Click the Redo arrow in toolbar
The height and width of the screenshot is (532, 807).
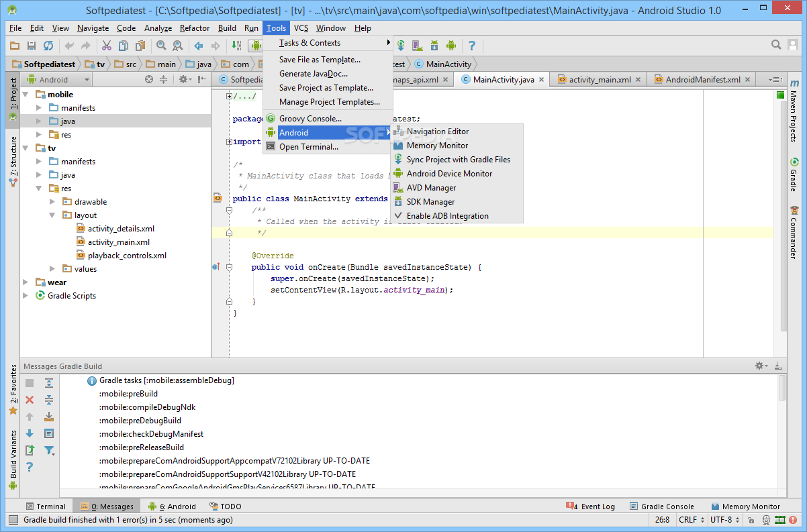[x=86, y=46]
